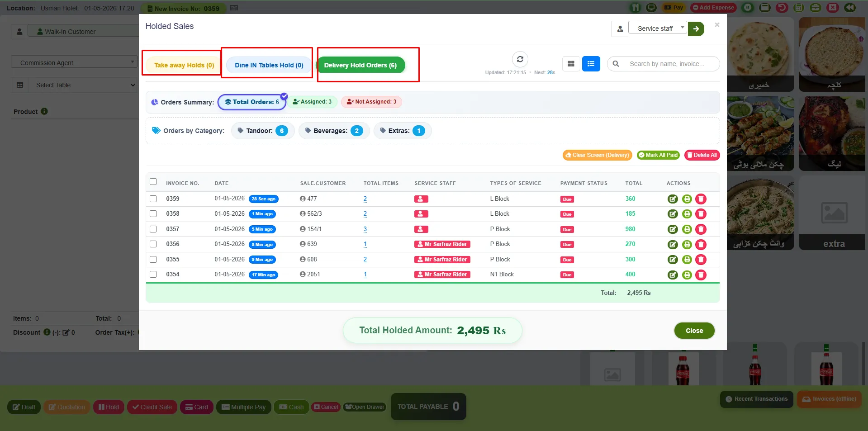
Task: Delete held invoice 0356
Action: [x=701, y=245]
